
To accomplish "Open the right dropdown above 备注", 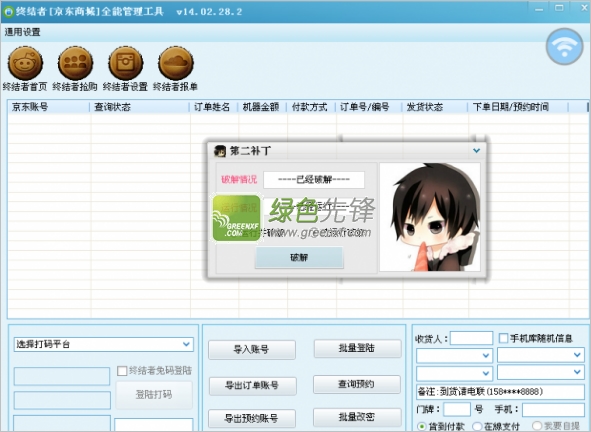I will [541, 372].
